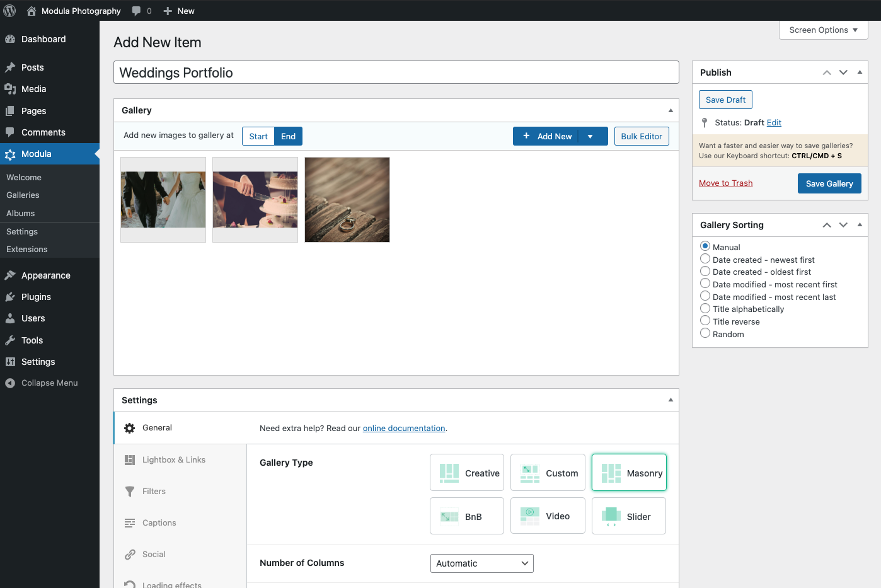This screenshot has height=588, width=881.
Task: Click the Save Gallery button
Action: [829, 183]
